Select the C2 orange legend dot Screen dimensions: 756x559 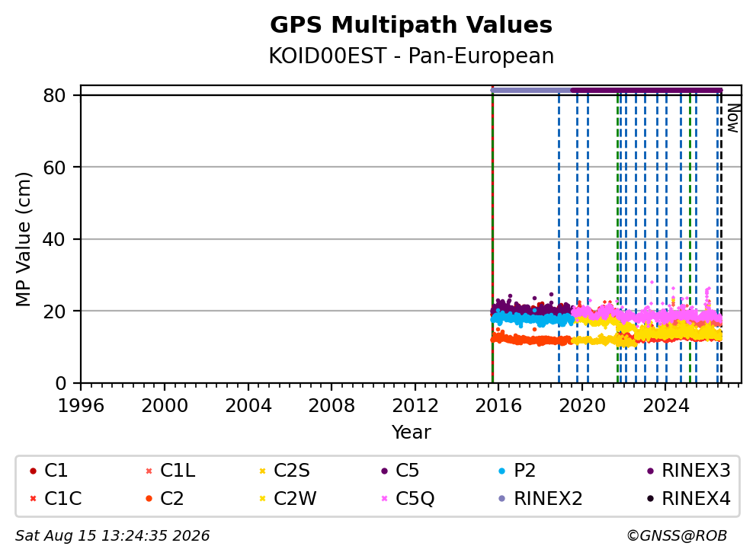click(x=149, y=499)
